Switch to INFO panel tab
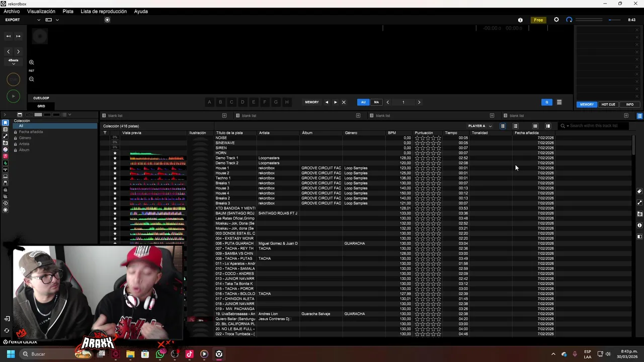The image size is (644, 362). (629, 105)
